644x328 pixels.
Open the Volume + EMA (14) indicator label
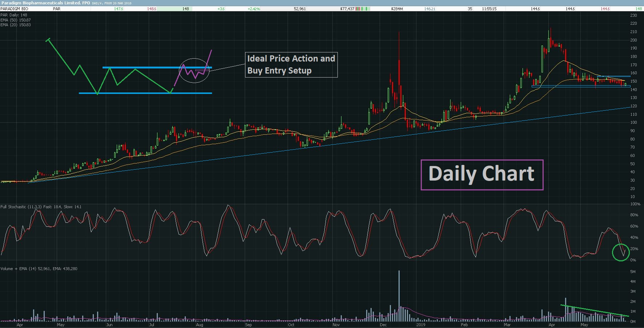[39, 269]
